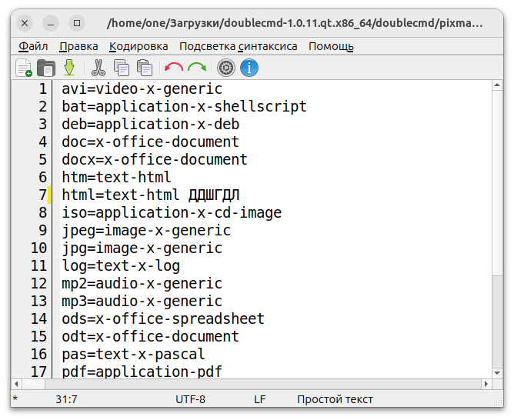Save the file with the green arrow icon
Screen dimensions: 514x420
69,68
